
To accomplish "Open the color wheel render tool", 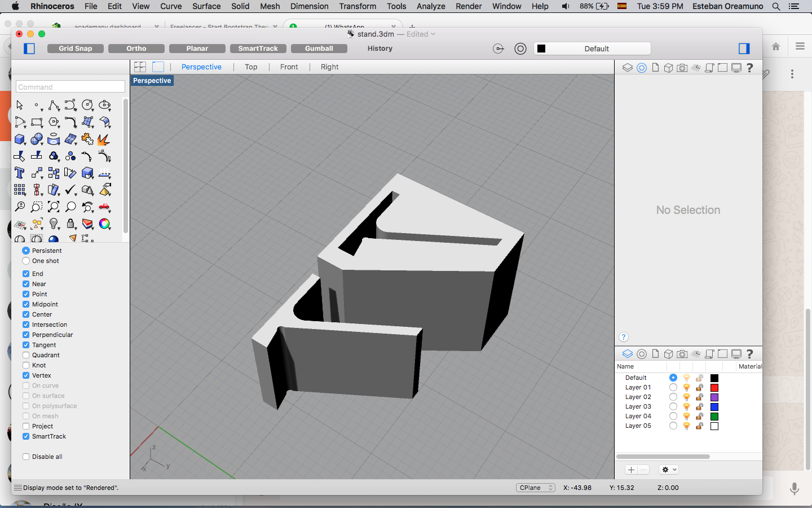I will click(x=104, y=224).
